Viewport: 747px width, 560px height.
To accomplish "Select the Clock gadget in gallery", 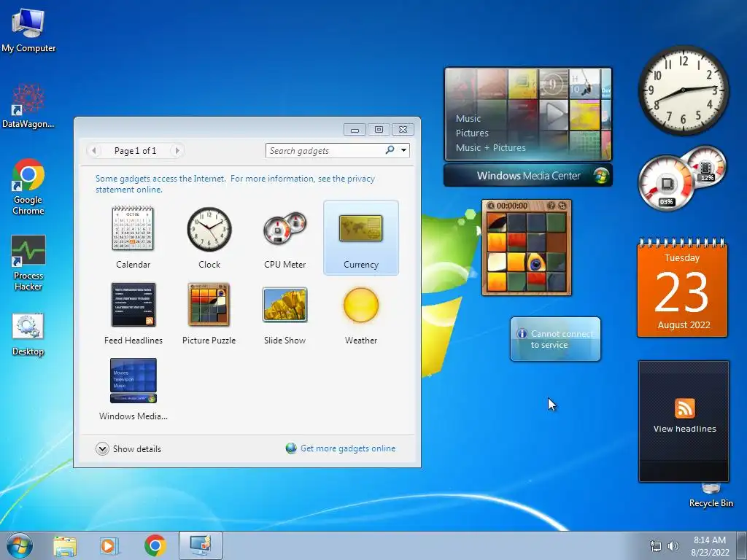I will pos(209,237).
